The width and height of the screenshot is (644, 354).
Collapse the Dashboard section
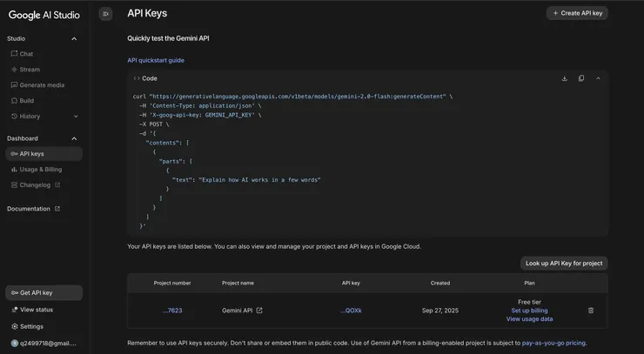(74, 138)
